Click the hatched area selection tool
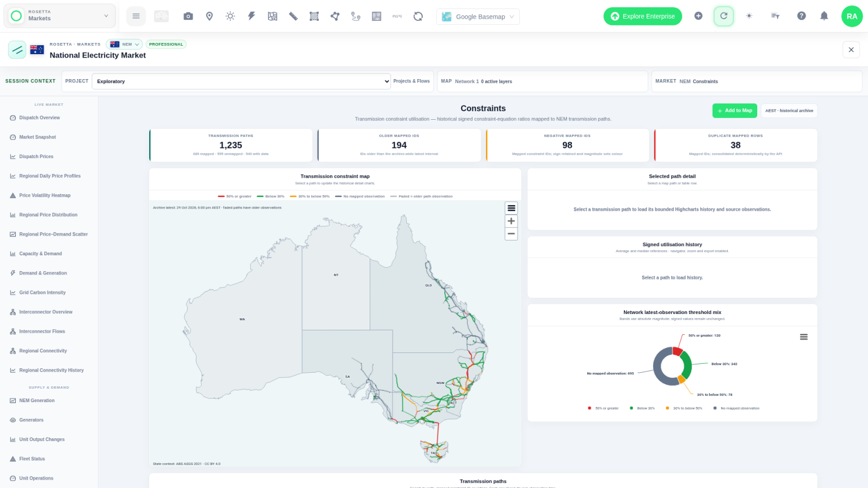Image resolution: width=868 pixels, height=488 pixels. coord(314,16)
